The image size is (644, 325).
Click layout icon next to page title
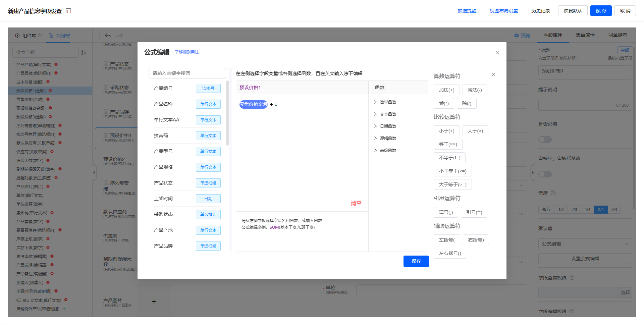click(x=68, y=11)
